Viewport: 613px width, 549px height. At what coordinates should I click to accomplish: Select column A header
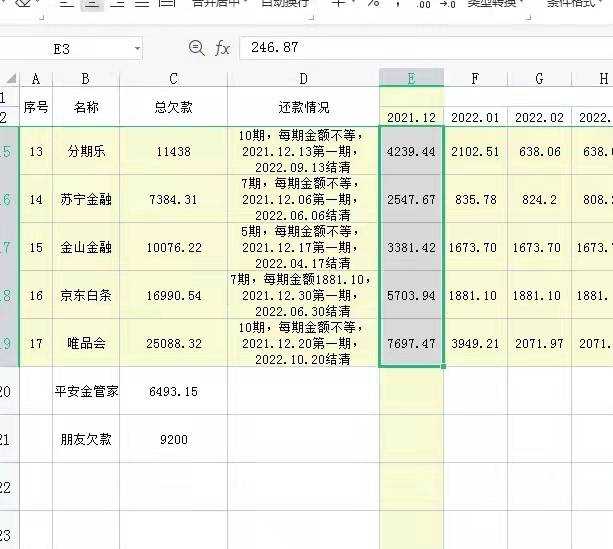pyautogui.click(x=36, y=79)
